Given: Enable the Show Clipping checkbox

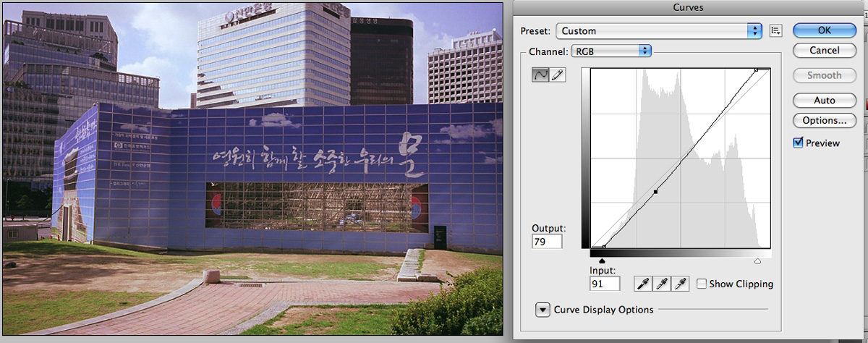Looking at the screenshot, I should coord(702,284).
